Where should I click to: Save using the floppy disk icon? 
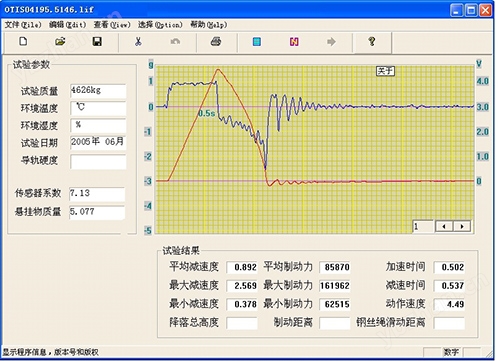tap(97, 42)
